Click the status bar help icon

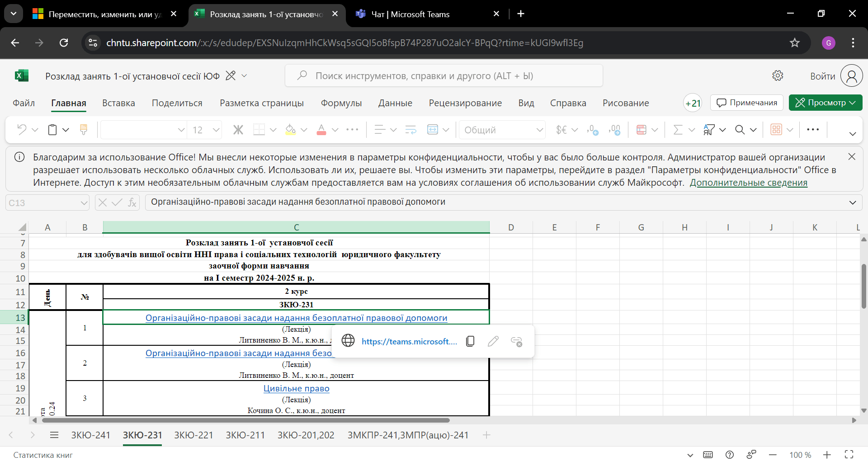729,455
